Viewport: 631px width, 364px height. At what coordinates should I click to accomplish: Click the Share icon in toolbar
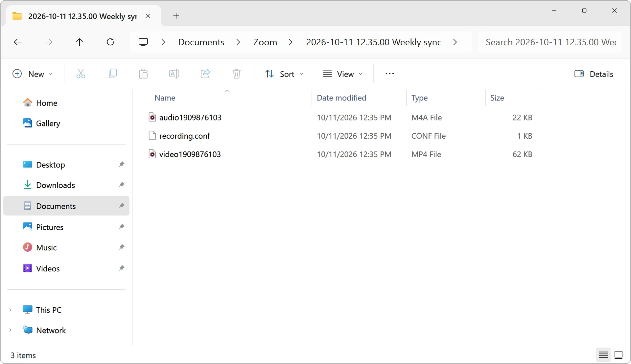pyautogui.click(x=205, y=74)
